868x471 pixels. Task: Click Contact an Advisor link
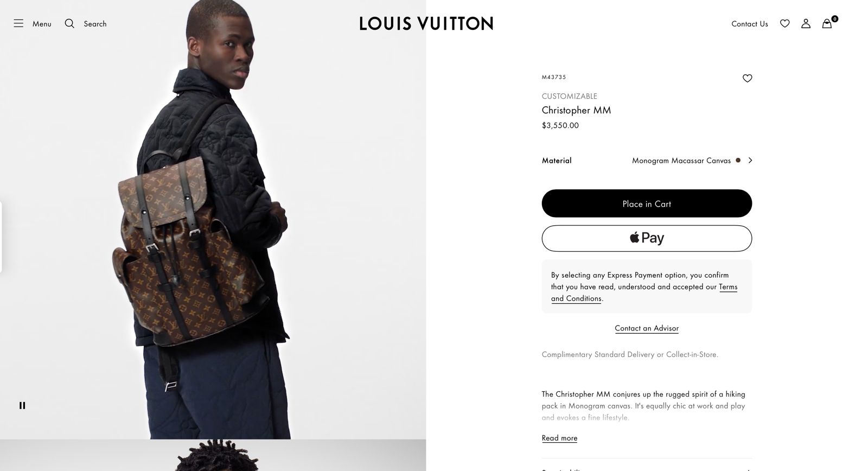[647, 328]
